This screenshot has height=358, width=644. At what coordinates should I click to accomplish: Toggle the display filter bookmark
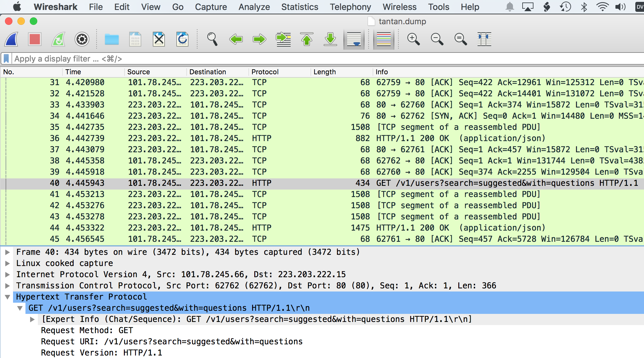coord(7,58)
